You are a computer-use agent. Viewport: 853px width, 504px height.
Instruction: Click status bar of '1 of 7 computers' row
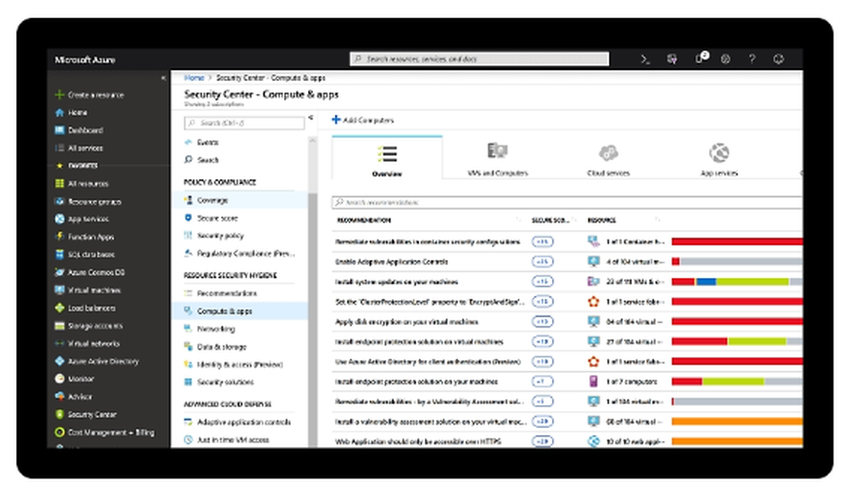coord(737,382)
